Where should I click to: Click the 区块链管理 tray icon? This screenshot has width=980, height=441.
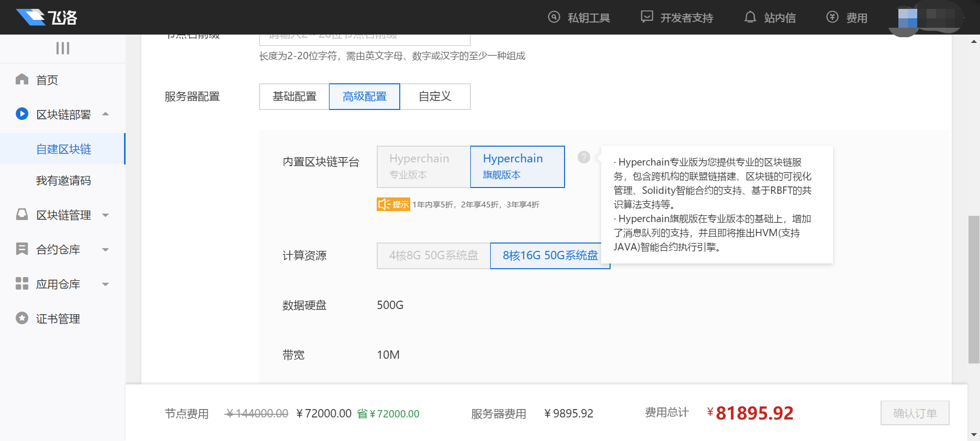click(22, 214)
